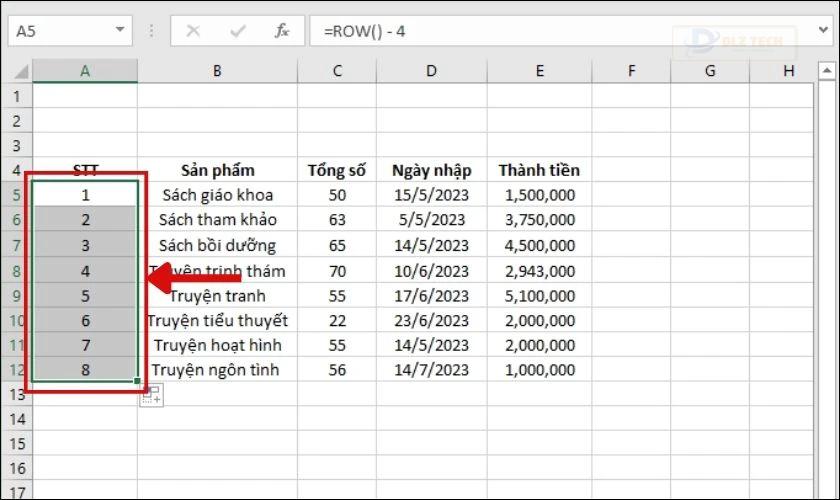840x500 pixels.
Task: Select column E header
Action: pos(539,71)
